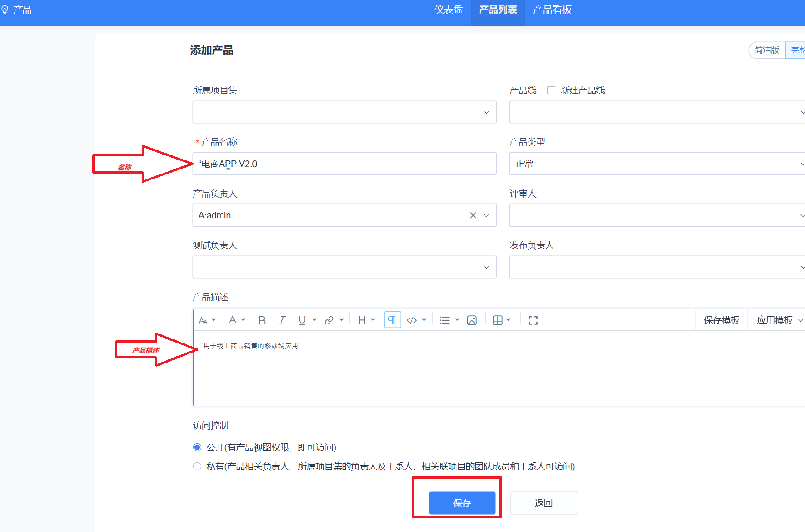Open the code view in the editor
The image size is (805, 532).
pos(412,320)
